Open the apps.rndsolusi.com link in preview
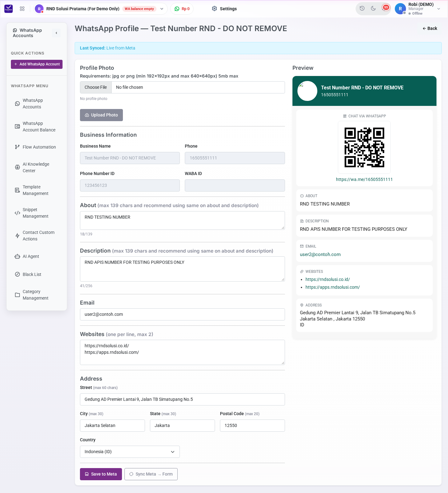Viewport: 448px width, 493px height. tap(333, 287)
